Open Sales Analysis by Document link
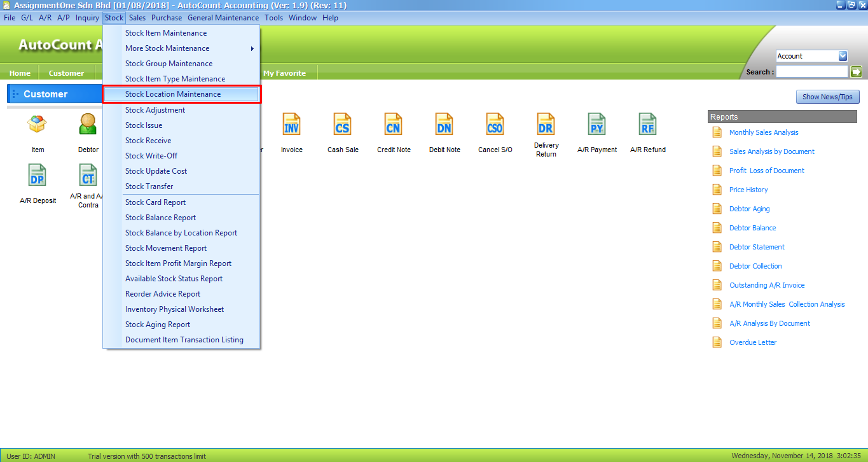 [772, 151]
